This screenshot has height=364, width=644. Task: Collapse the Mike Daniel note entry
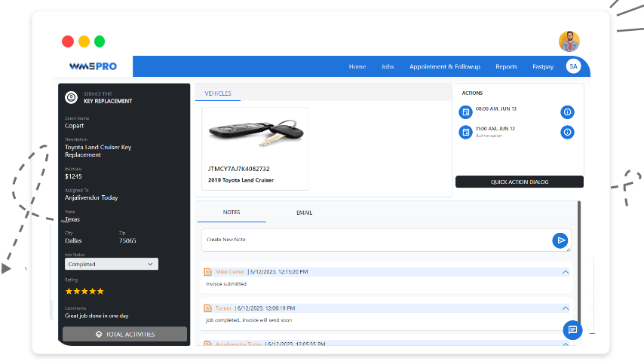click(x=566, y=271)
